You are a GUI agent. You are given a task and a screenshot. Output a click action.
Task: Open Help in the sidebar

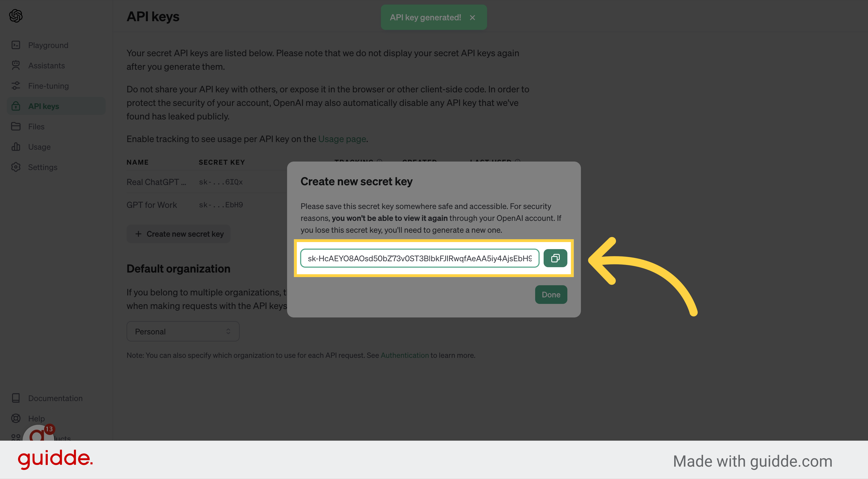click(36, 418)
